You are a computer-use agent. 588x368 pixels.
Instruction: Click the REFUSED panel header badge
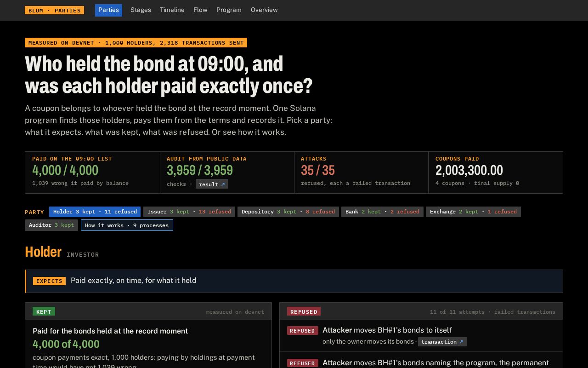pyautogui.click(x=304, y=311)
